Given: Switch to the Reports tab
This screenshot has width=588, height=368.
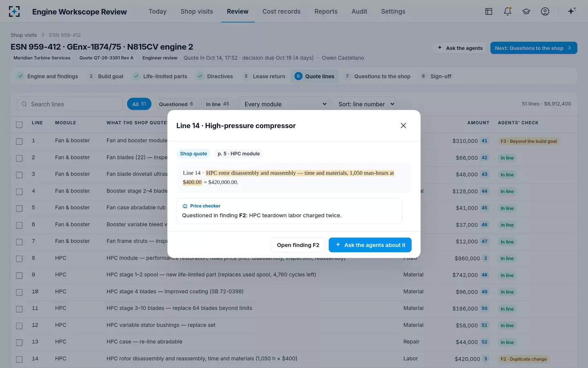Looking at the screenshot, I should pyautogui.click(x=326, y=11).
